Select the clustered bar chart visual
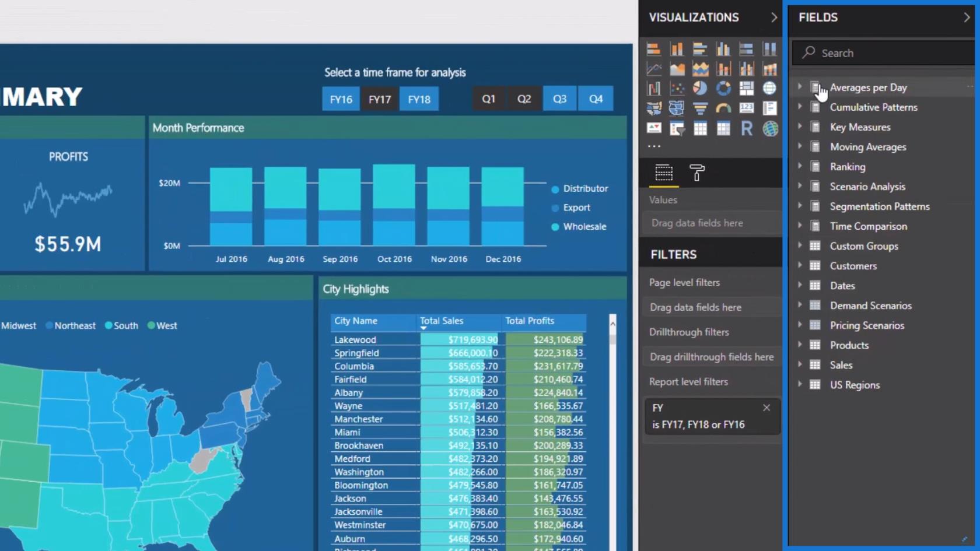The height and width of the screenshot is (551, 980). pyautogui.click(x=700, y=49)
